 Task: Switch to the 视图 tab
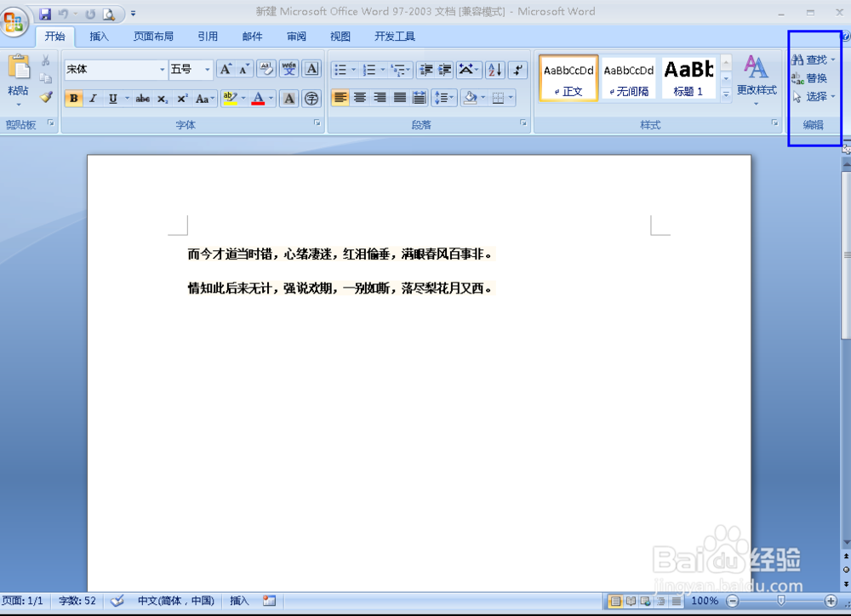pos(340,37)
